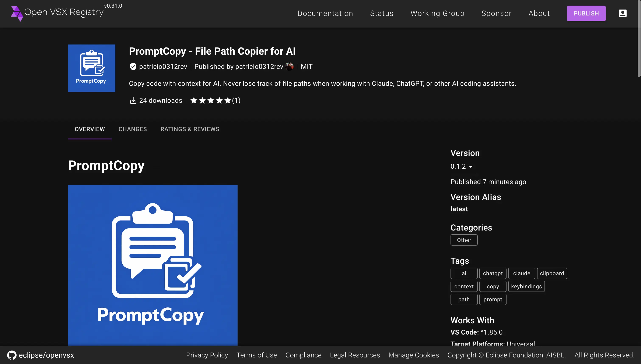
Task: Click the Copyright © Eclipse Foundation link
Action: [507, 355]
